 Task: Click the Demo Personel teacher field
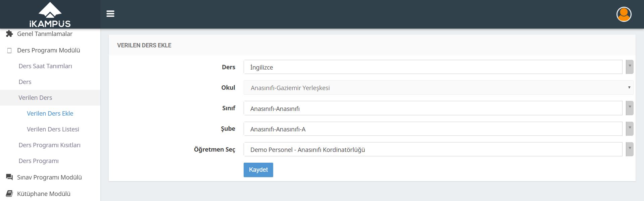click(x=433, y=149)
